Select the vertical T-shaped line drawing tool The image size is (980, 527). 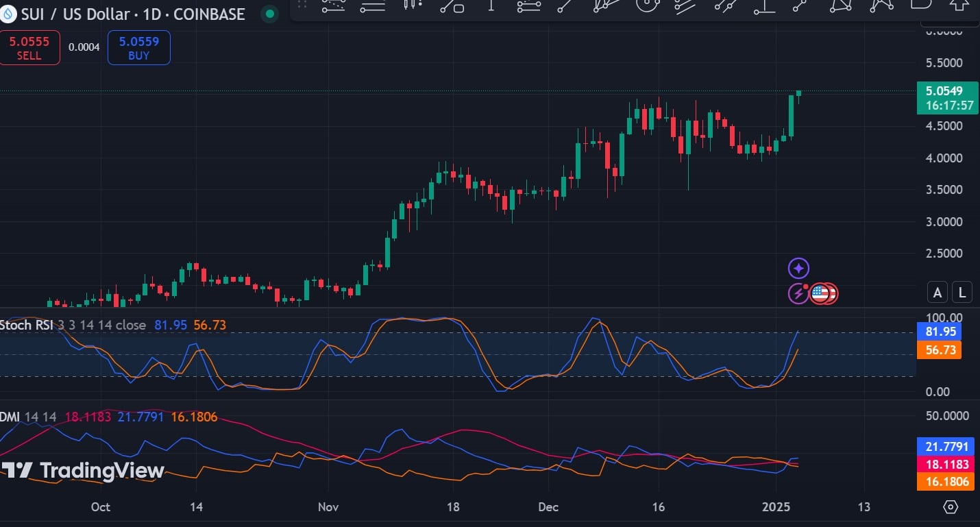[x=491, y=5]
